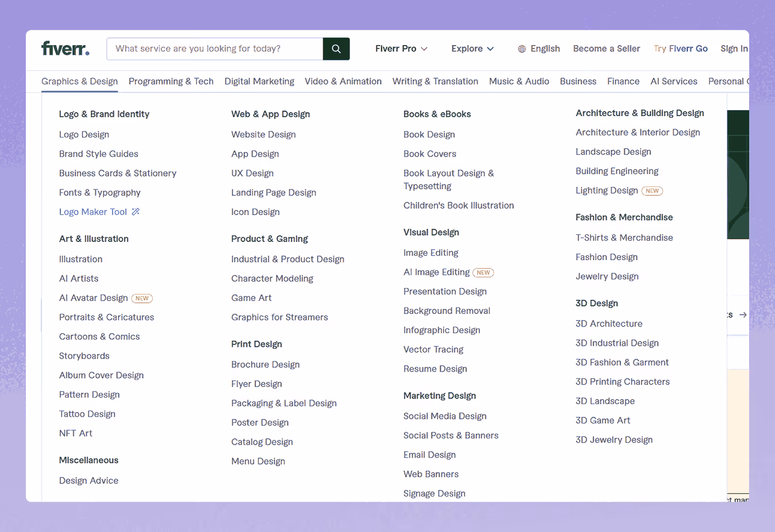Open Website Design subcategory

263,134
